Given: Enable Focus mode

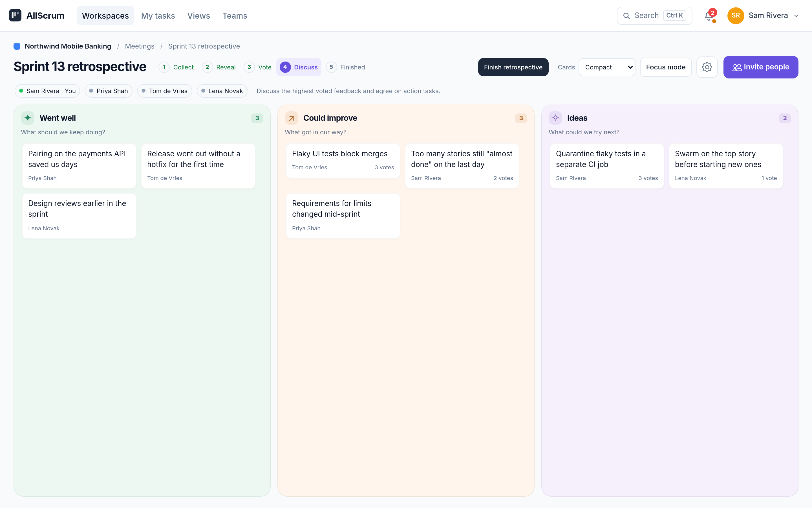Looking at the screenshot, I should (x=666, y=67).
